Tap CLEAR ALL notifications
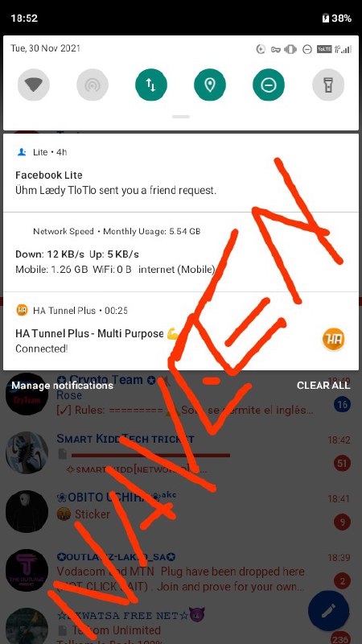The width and height of the screenshot is (362, 644). click(x=323, y=386)
